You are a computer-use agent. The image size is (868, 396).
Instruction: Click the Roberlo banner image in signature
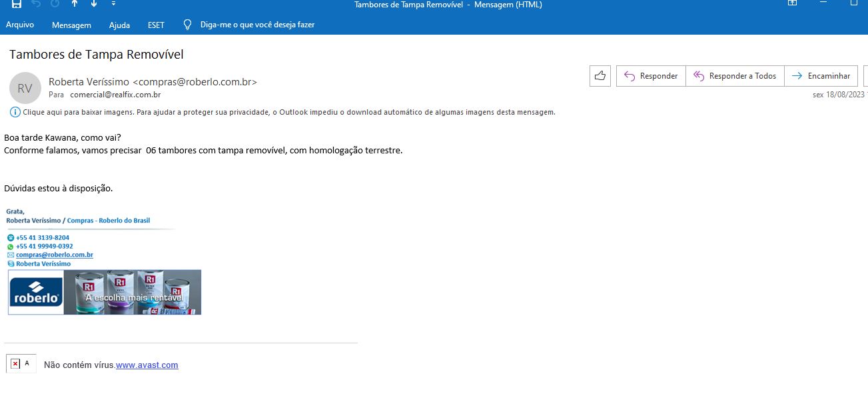[x=105, y=292]
